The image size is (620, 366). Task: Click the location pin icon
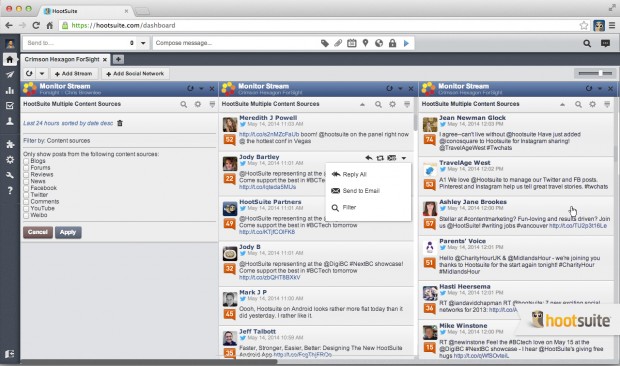365,43
